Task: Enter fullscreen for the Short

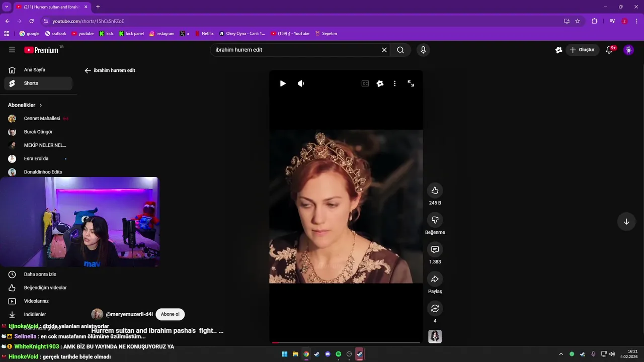Action: pyautogui.click(x=411, y=83)
